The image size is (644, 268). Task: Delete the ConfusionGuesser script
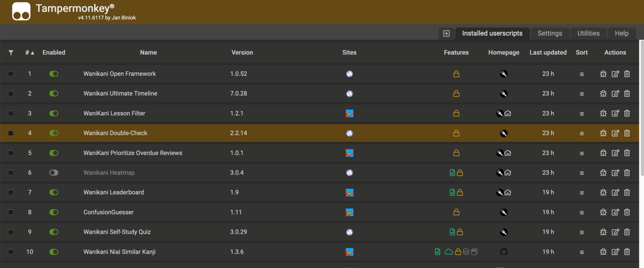(x=627, y=212)
